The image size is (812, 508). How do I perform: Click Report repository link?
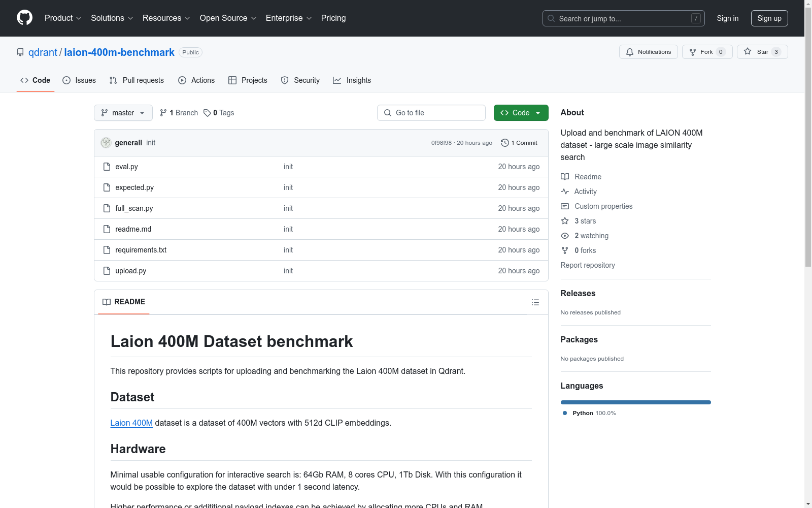coord(588,265)
